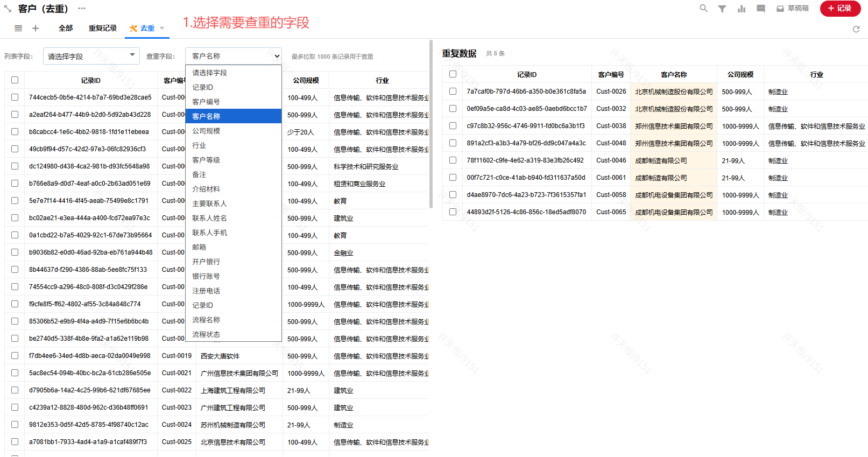The height and width of the screenshot is (457, 868).
Task: Switch to the 重复记录 tab
Action: pos(102,28)
